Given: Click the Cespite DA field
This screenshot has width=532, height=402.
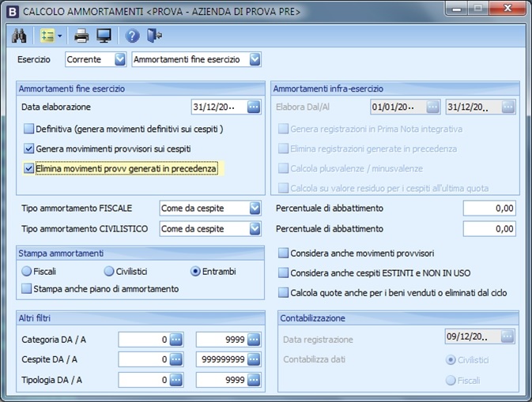Looking at the screenshot, I should [x=144, y=359].
